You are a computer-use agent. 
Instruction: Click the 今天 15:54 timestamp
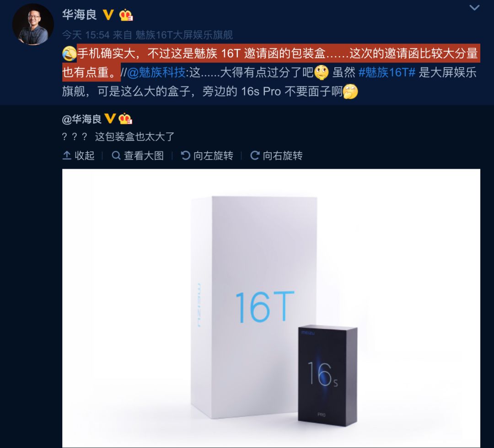pos(86,35)
